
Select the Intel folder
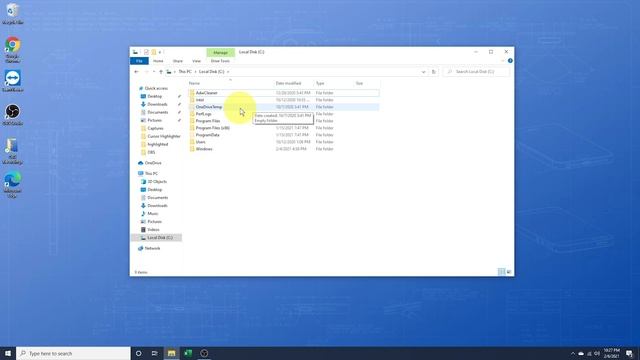pos(284,100)
